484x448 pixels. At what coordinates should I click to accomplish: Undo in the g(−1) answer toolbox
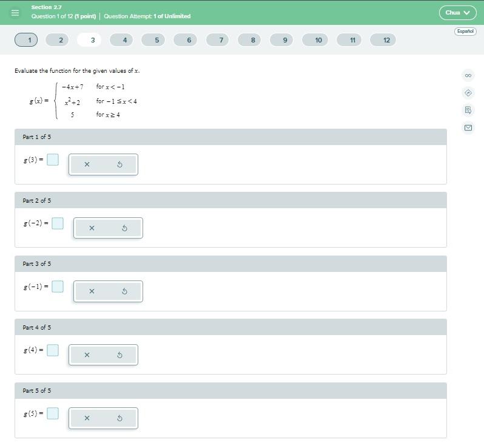(125, 291)
